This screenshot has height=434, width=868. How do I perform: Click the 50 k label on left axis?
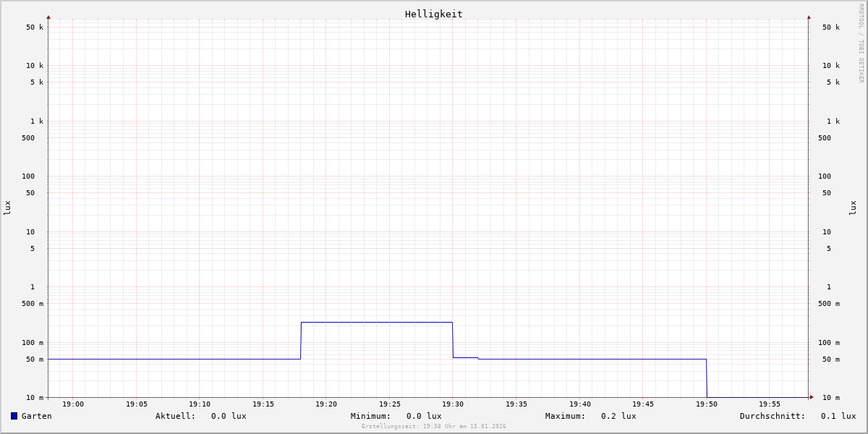tap(35, 27)
